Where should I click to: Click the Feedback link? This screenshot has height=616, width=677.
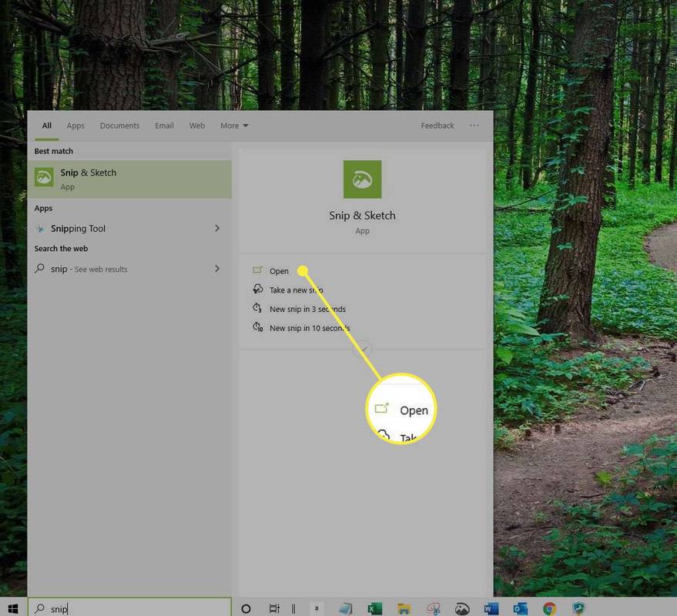[437, 126]
